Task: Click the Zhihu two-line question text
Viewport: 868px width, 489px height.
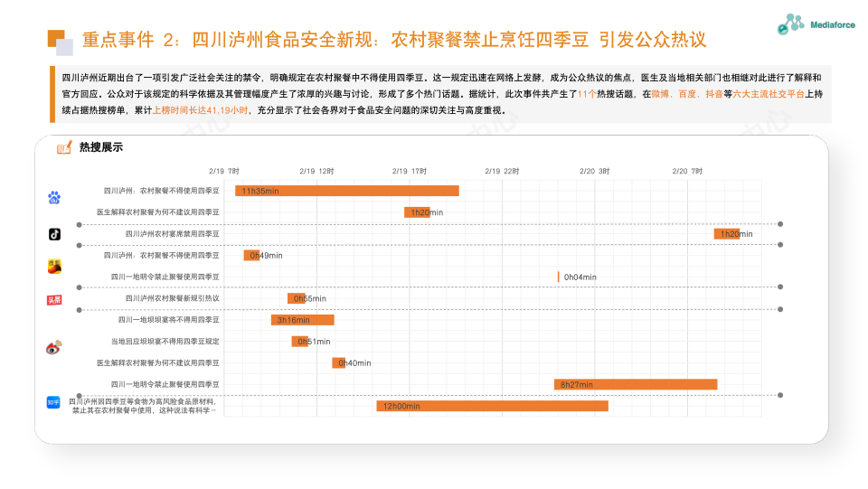Action: click(x=142, y=406)
